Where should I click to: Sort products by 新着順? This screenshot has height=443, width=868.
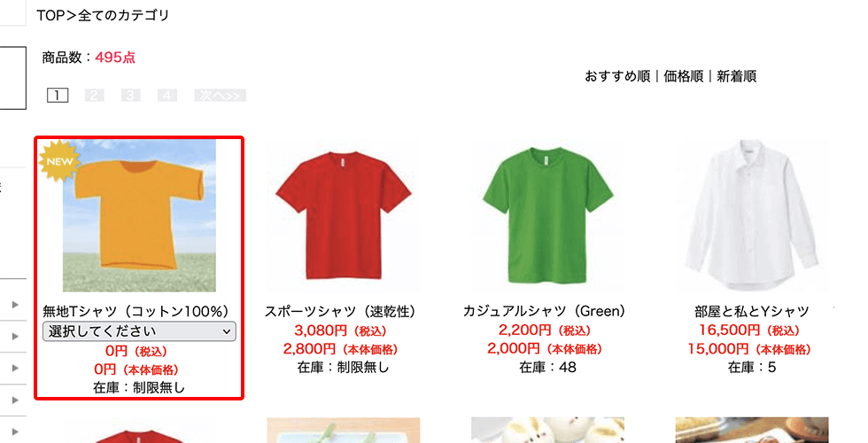point(736,76)
